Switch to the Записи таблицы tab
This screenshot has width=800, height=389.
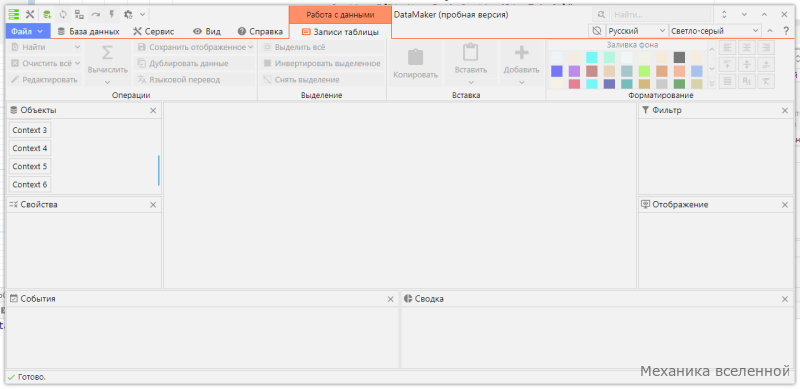(x=340, y=32)
